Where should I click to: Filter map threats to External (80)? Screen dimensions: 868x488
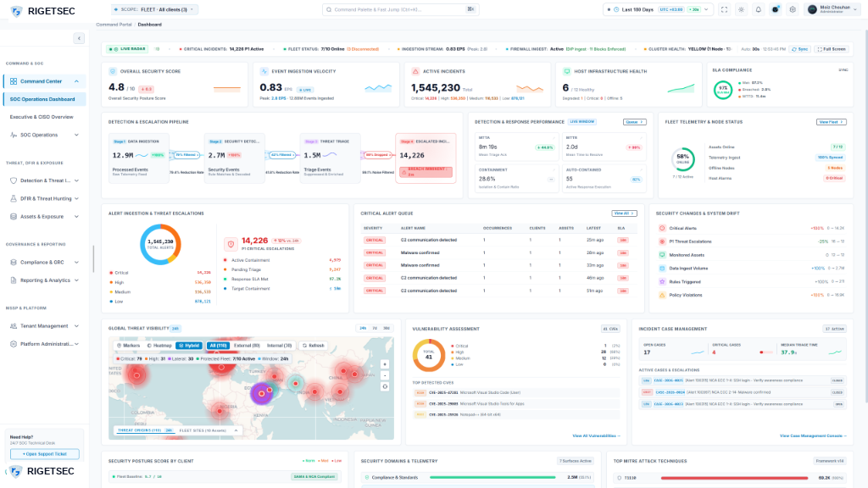coord(247,346)
